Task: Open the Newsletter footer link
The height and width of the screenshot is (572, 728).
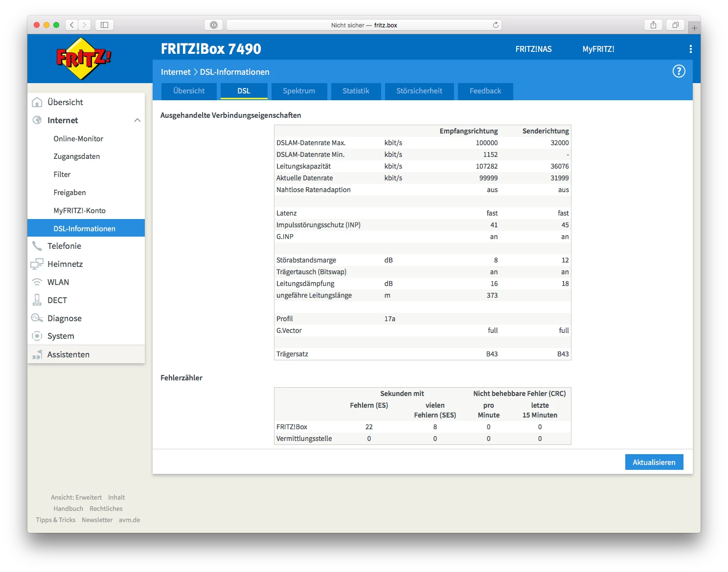Action: 97,520
